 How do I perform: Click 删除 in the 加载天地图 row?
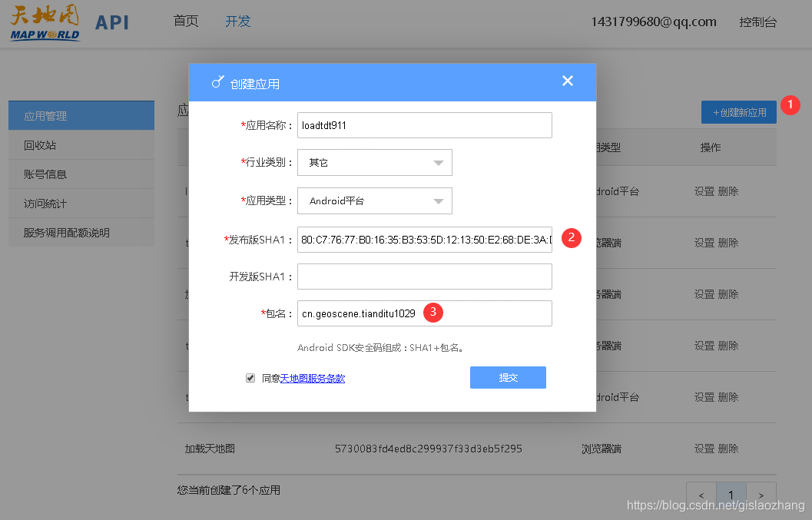tap(728, 449)
